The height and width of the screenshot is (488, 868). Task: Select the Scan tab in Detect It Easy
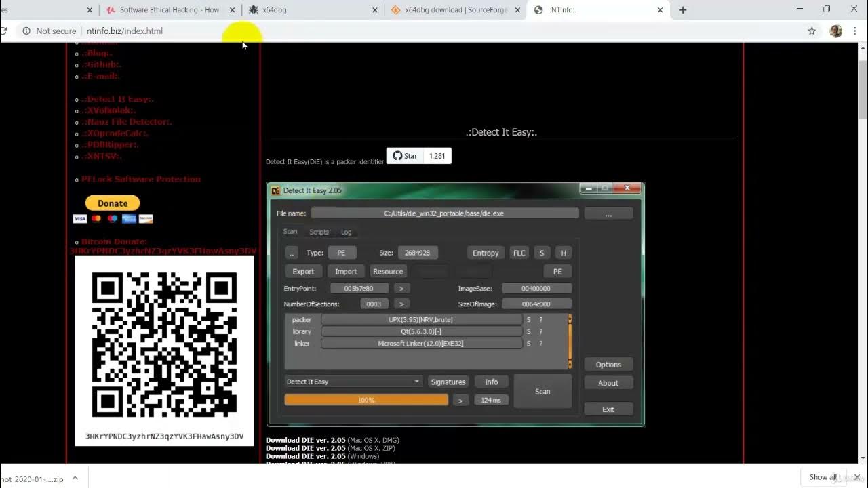290,232
